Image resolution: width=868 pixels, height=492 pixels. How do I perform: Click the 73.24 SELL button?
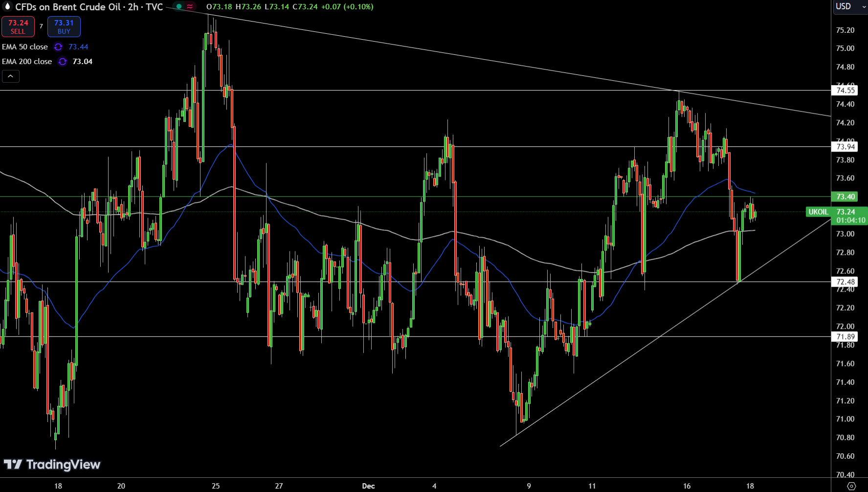[18, 27]
